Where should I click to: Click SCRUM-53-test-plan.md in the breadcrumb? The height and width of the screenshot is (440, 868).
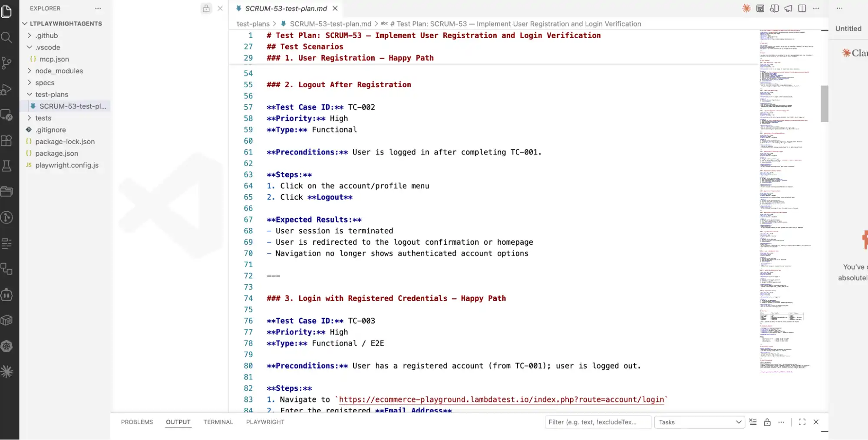click(330, 24)
